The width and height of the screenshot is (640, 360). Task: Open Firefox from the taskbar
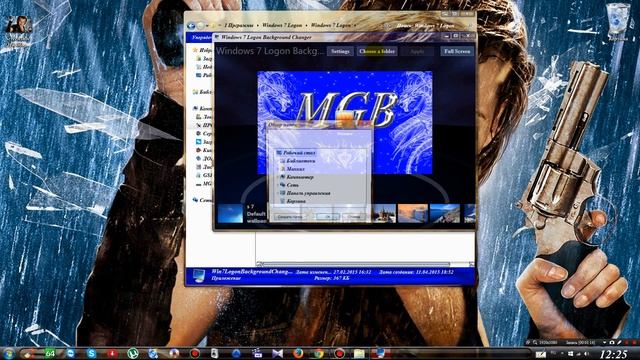[x=298, y=353]
